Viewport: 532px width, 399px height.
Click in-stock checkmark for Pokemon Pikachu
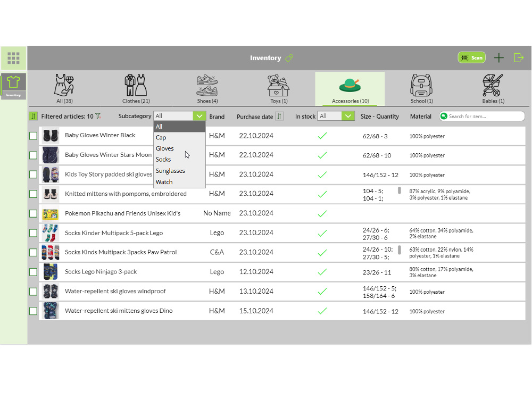[x=322, y=214]
